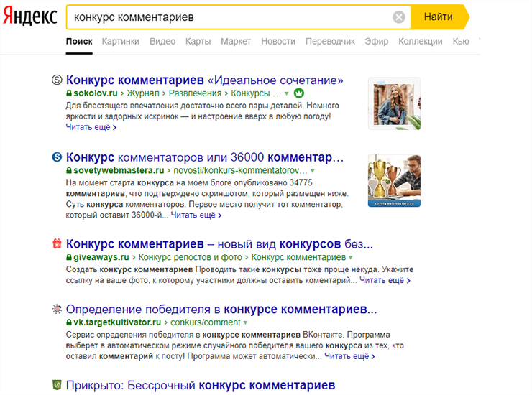Click the sokolov.ru domain link
532x395 pixels.
pyautogui.click(x=96, y=93)
